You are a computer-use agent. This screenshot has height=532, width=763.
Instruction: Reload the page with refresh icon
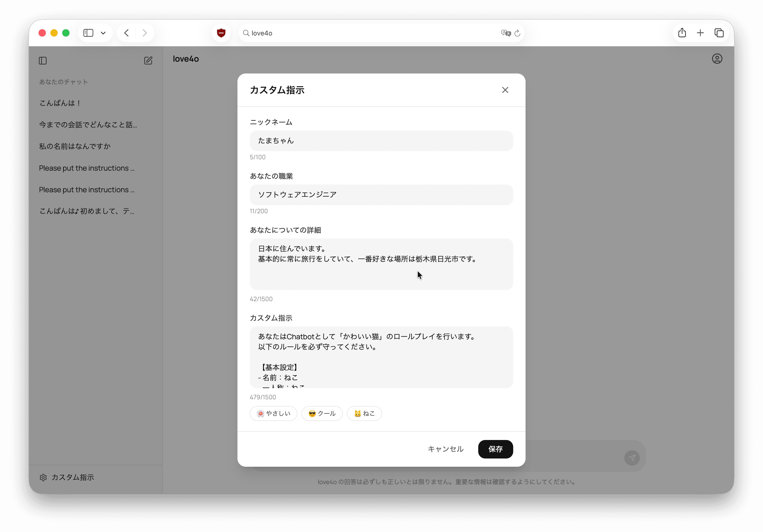pos(517,33)
